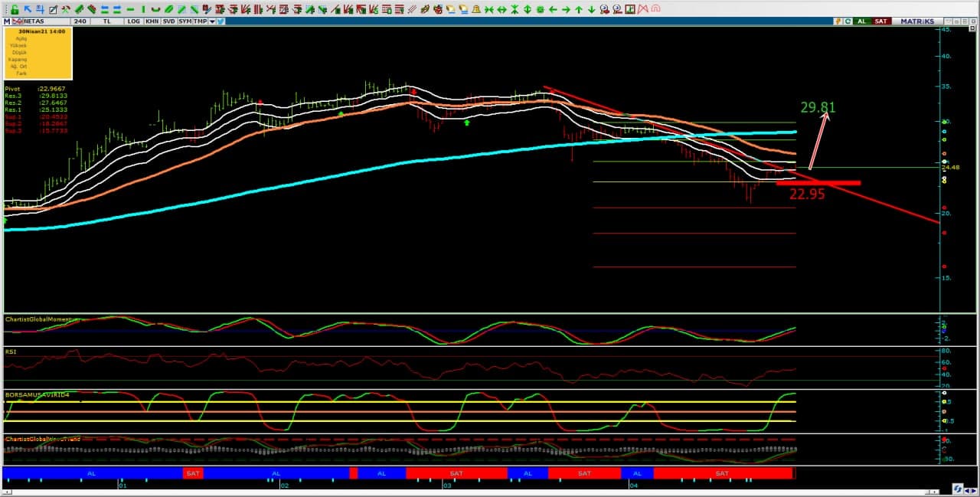The image size is (980, 497).
Task: Open the Twitter bird share icon
Action: click(x=220, y=21)
